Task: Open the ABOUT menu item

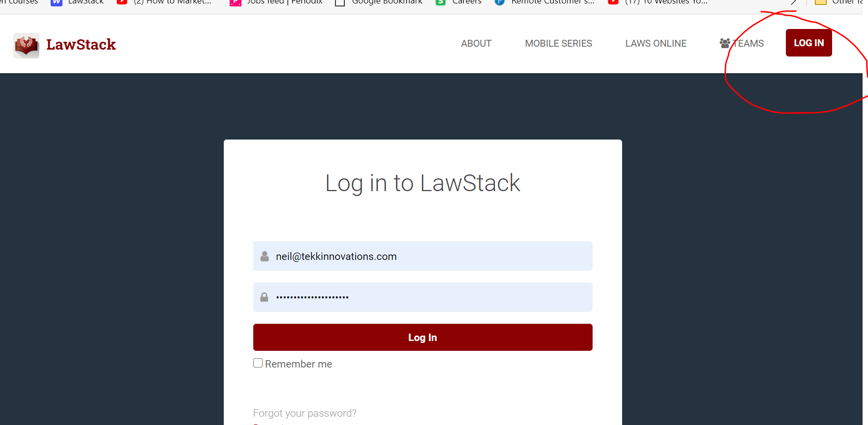Action: click(x=476, y=43)
